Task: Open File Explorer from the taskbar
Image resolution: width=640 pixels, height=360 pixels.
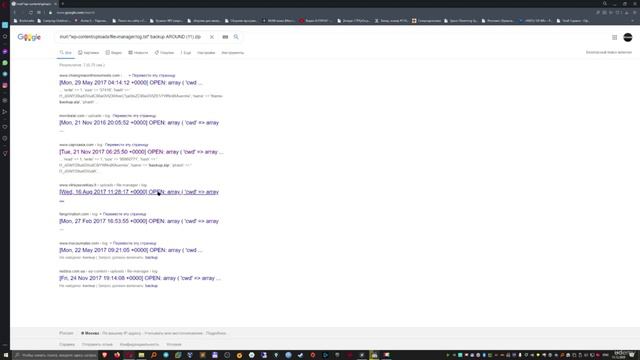Action: (x=142, y=355)
